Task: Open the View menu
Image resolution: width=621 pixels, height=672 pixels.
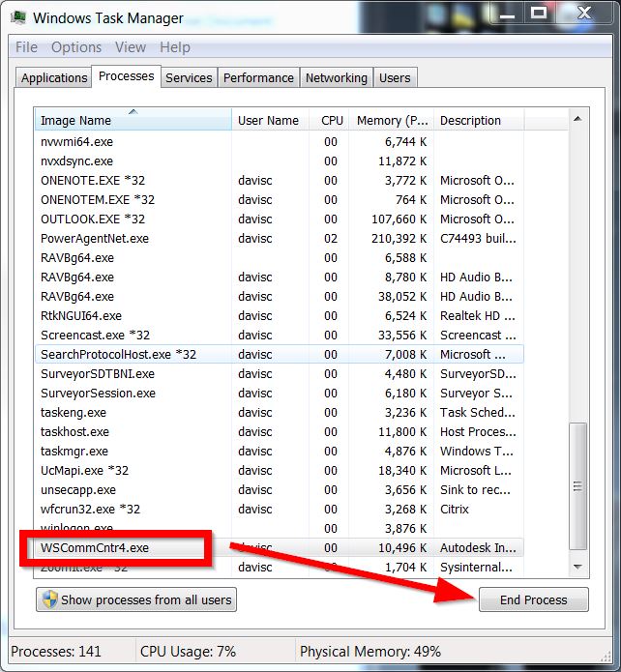Action: click(131, 47)
